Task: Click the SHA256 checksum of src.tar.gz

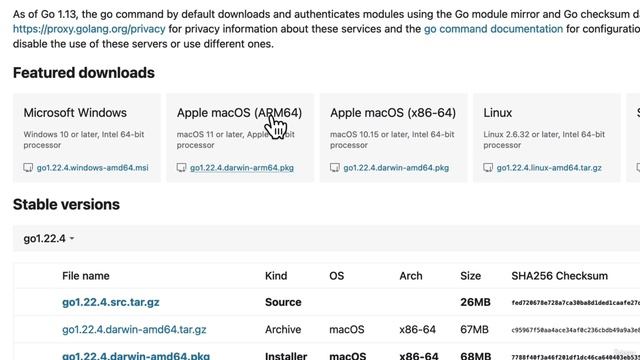Action: click(x=576, y=302)
